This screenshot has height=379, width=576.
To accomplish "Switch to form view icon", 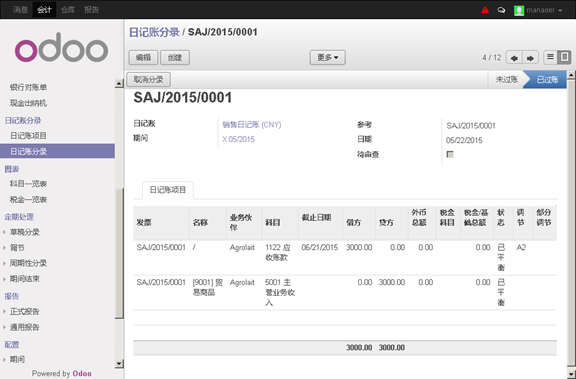I will pos(564,57).
